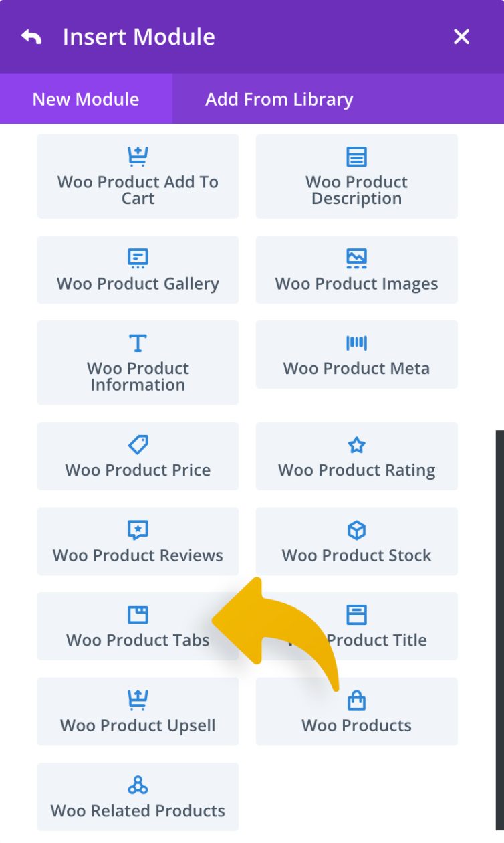Select the Woo Product Stock cube icon
The image size is (504, 843).
tap(356, 529)
